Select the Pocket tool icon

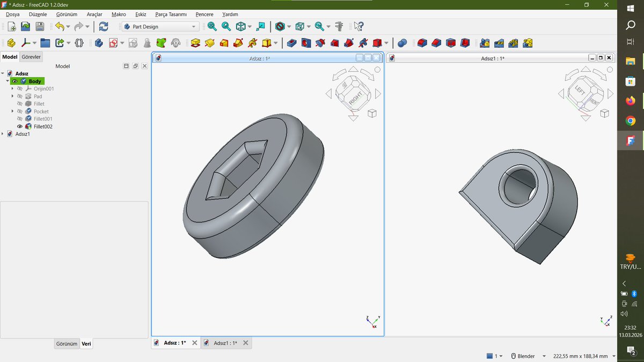tap(292, 43)
